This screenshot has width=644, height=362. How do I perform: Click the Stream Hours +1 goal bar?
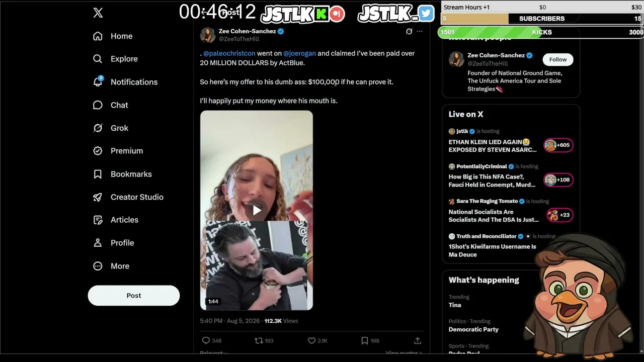(542, 7)
